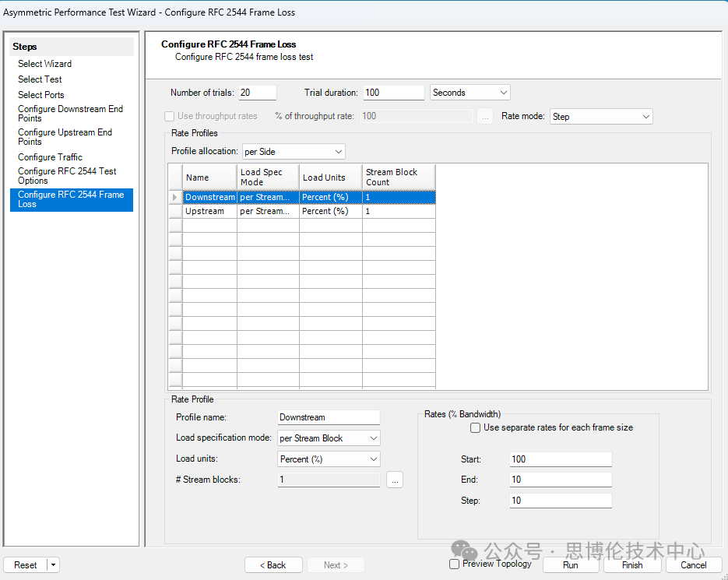
Task: Click the Start rate input field
Action: pyautogui.click(x=560, y=459)
